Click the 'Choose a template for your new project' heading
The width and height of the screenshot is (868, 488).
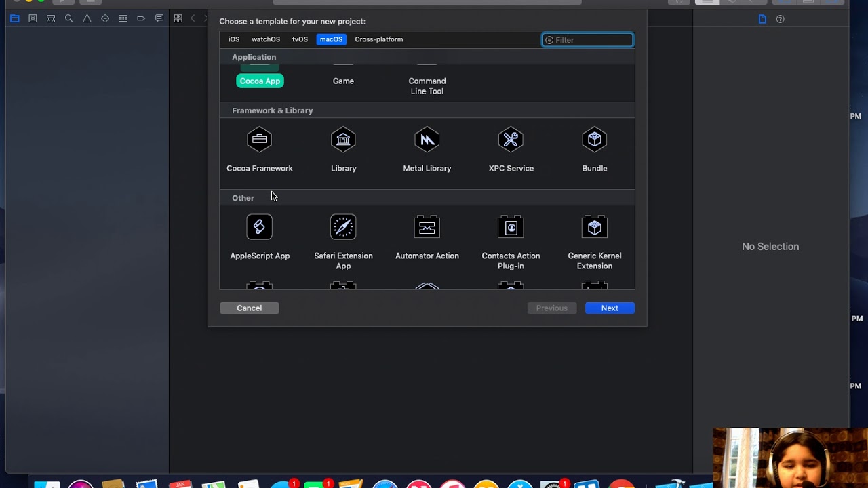coord(292,22)
